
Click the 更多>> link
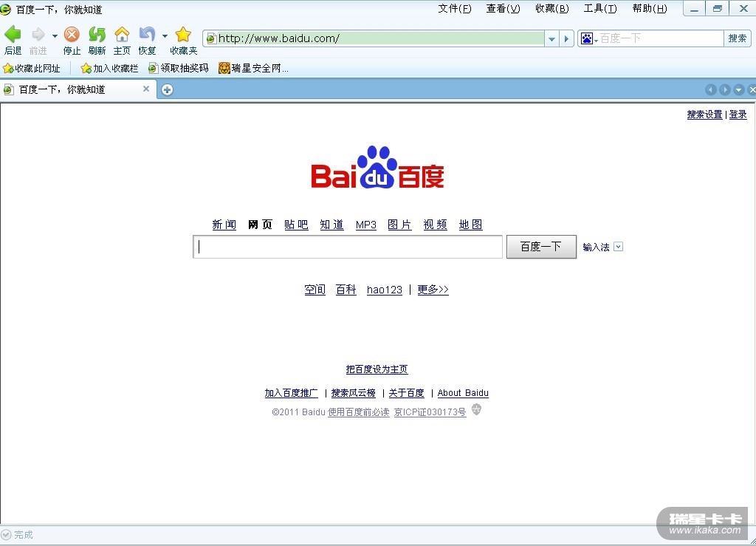(x=433, y=290)
